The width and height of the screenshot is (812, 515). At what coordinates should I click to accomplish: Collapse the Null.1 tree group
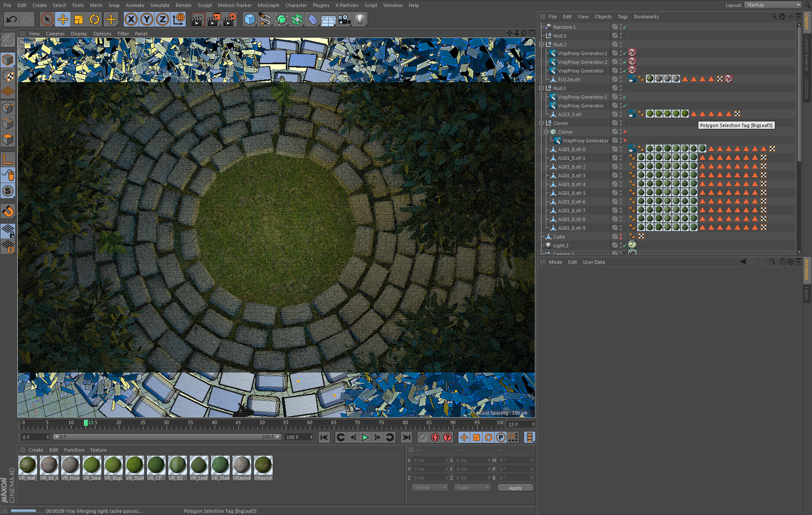click(x=541, y=88)
